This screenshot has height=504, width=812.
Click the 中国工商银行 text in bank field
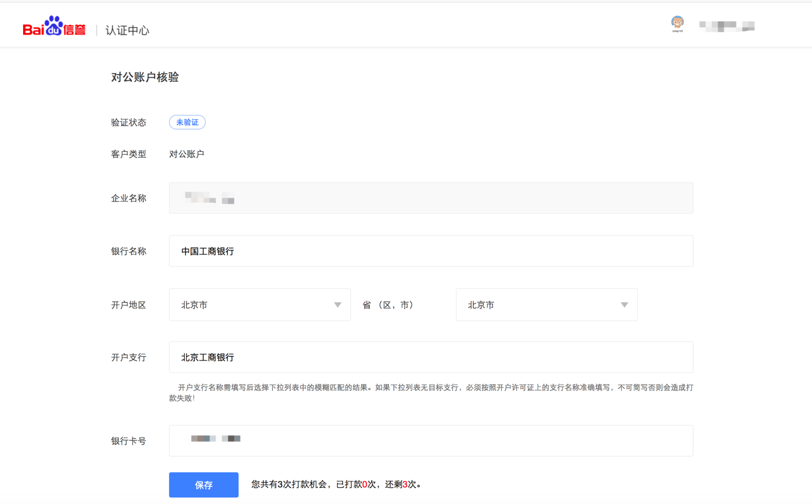click(x=207, y=251)
